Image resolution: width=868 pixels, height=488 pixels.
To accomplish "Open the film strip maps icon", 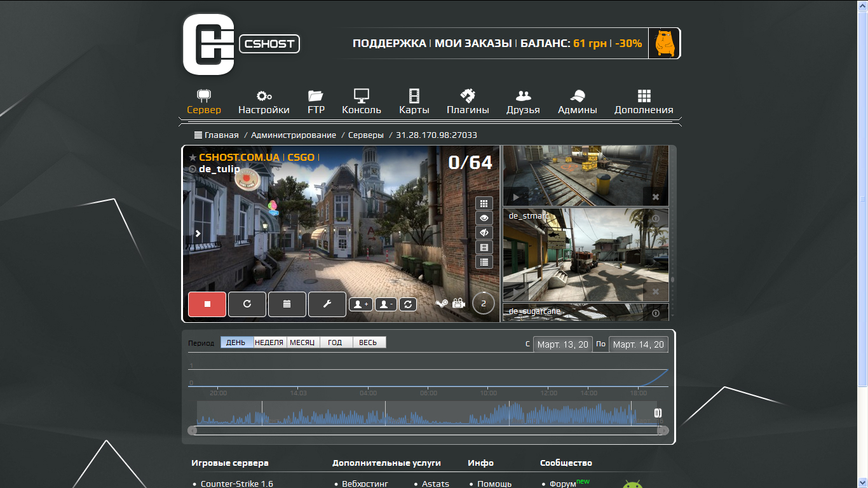I will tap(484, 247).
